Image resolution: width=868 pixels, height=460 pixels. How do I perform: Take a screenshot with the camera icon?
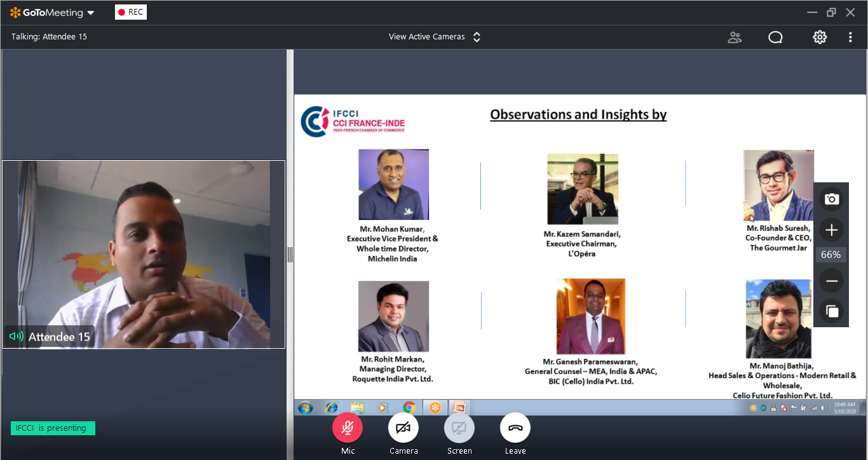(x=831, y=200)
